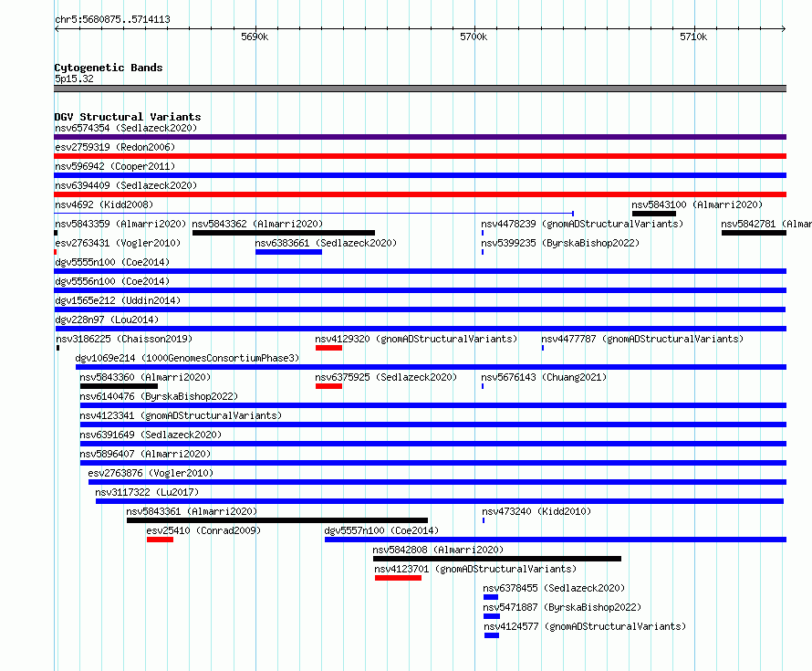
Task: Click the 5700k ruler tick label
Action: coord(474,37)
